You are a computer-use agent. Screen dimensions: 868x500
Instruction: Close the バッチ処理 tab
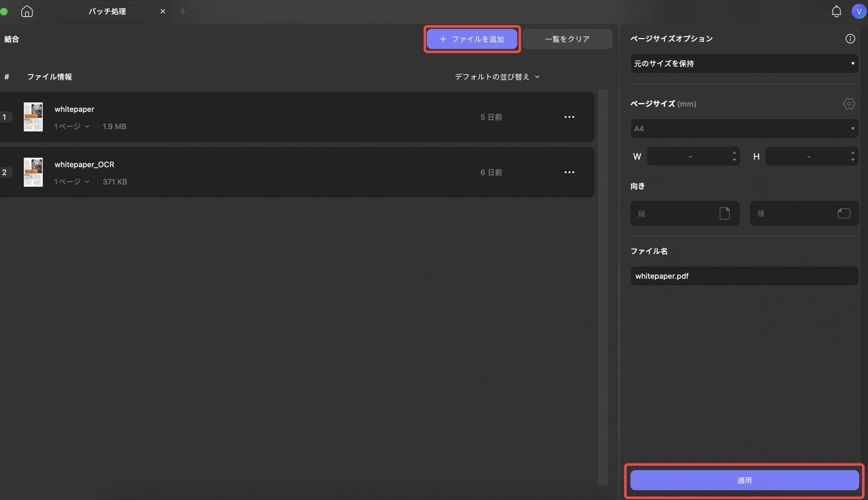pos(163,11)
